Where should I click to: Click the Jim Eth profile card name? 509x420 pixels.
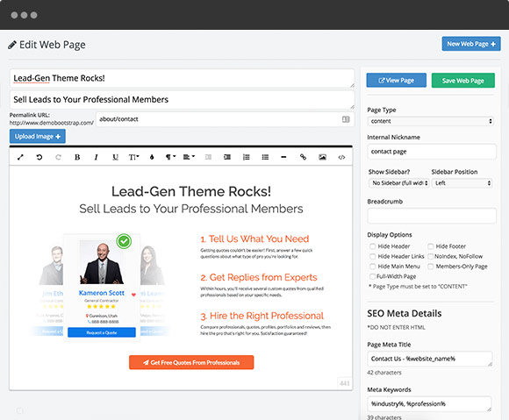point(53,294)
